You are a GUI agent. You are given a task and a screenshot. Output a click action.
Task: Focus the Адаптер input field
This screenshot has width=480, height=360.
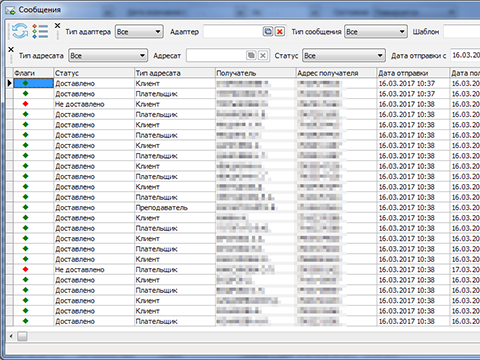click(x=233, y=32)
